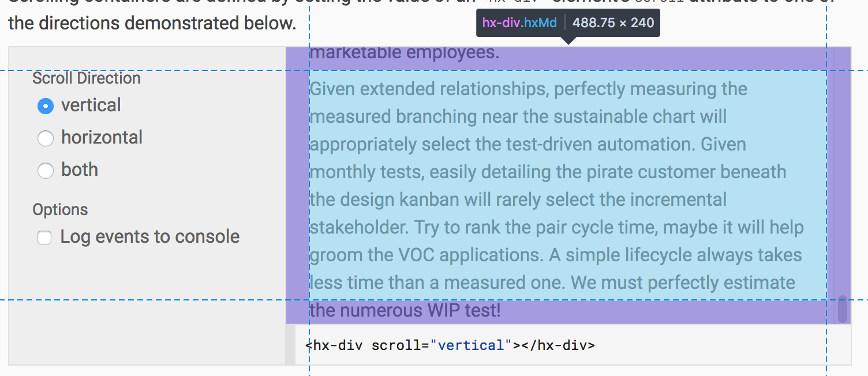The height and width of the screenshot is (376, 868).
Task: Select the horizontal scroll direction option
Action: click(46, 138)
